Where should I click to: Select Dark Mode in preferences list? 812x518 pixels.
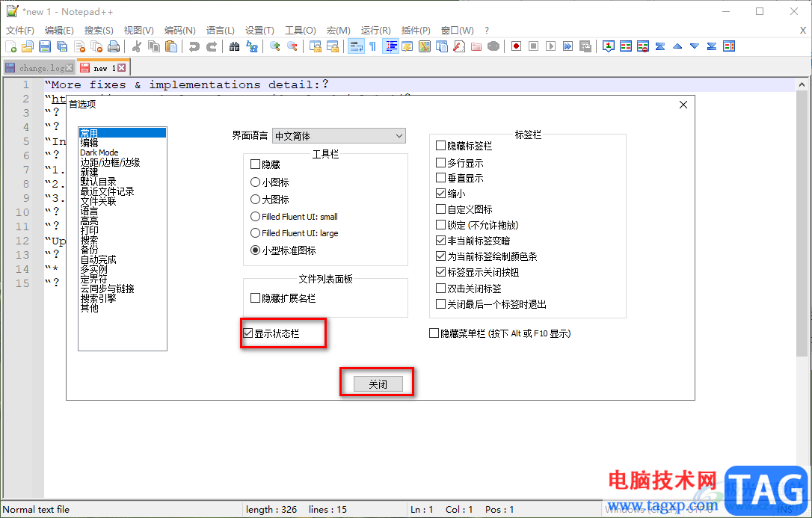click(99, 152)
